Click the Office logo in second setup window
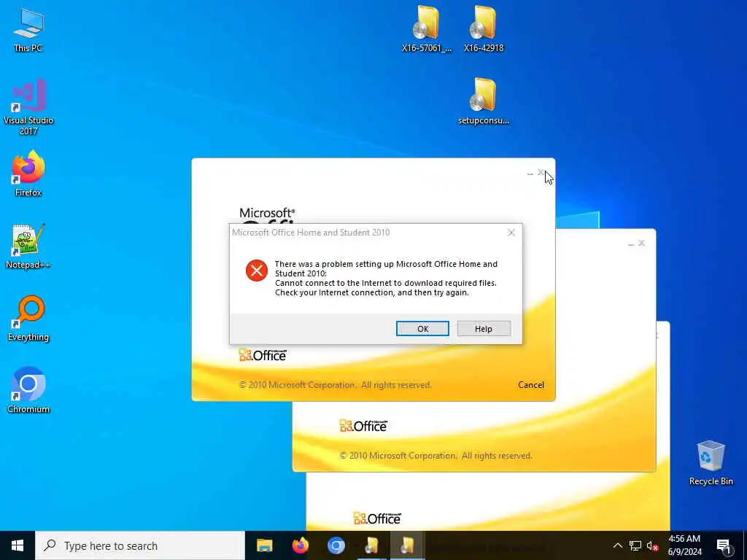Viewport: 747px width, 560px height. point(363,425)
